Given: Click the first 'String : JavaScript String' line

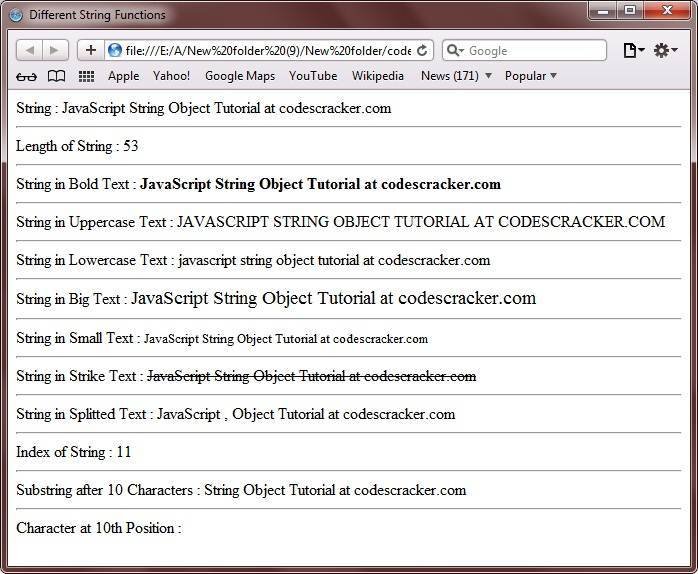Looking at the screenshot, I should pos(203,108).
